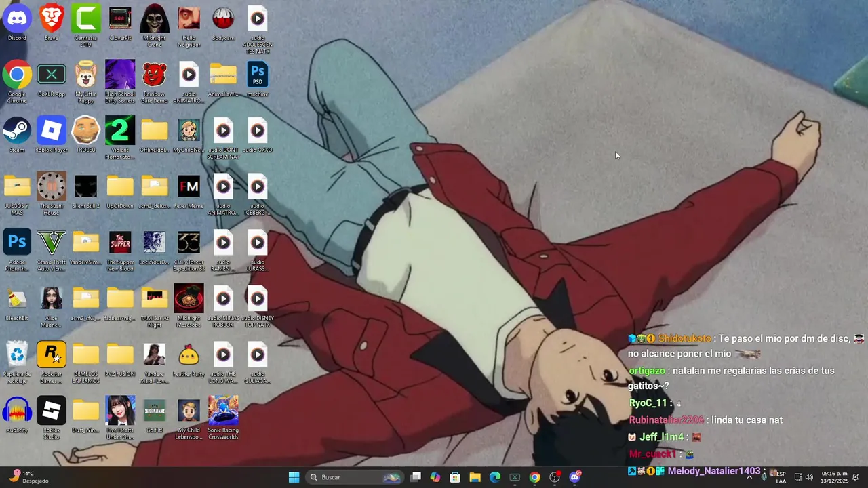The width and height of the screenshot is (868, 488).
Task: Select the Hello Neighbor desktop icon
Action: coord(189,26)
